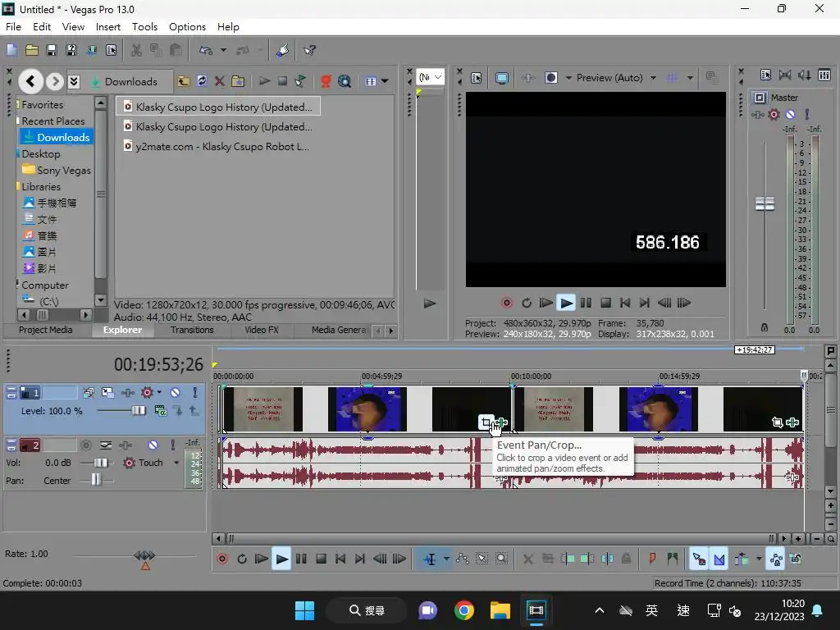The width and height of the screenshot is (840, 630).
Task: Click the Windows Start button
Action: [x=305, y=610]
